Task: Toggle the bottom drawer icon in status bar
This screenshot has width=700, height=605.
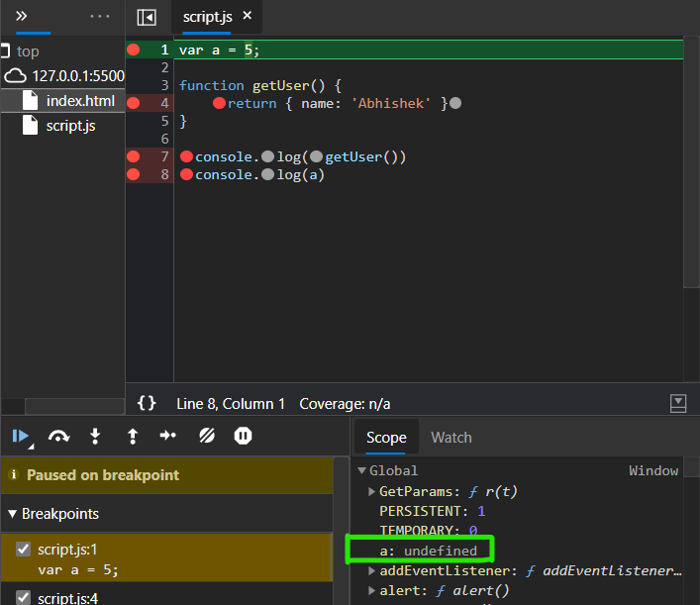Action: (678, 403)
